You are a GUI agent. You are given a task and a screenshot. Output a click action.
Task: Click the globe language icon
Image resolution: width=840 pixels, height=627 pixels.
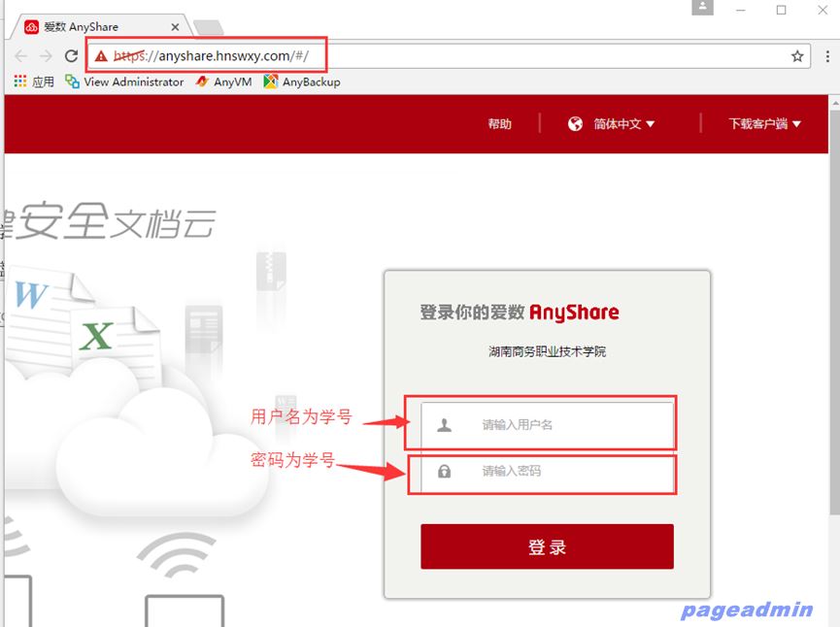pyautogui.click(x=575, y=123)
